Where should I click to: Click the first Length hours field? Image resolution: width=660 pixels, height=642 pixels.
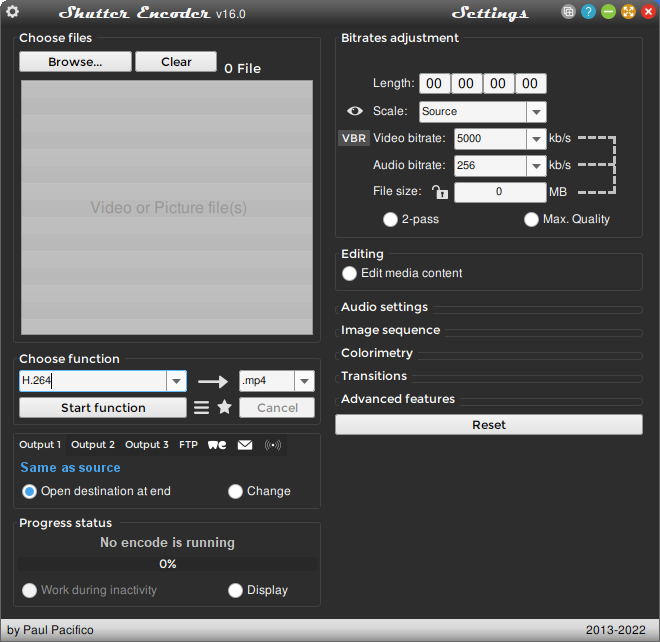click(x=434, y=83)
